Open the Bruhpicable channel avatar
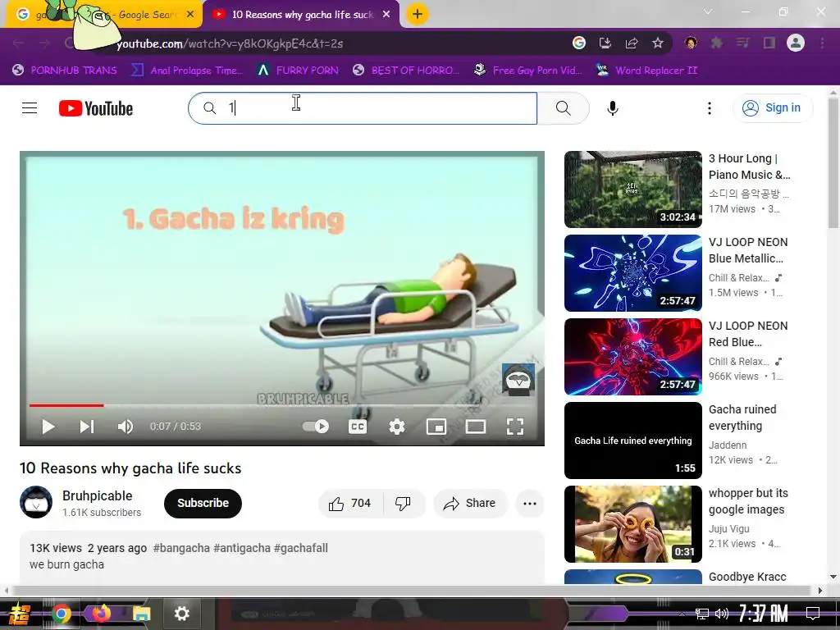This screenshot has width=840, height=630. pos(36,503)
